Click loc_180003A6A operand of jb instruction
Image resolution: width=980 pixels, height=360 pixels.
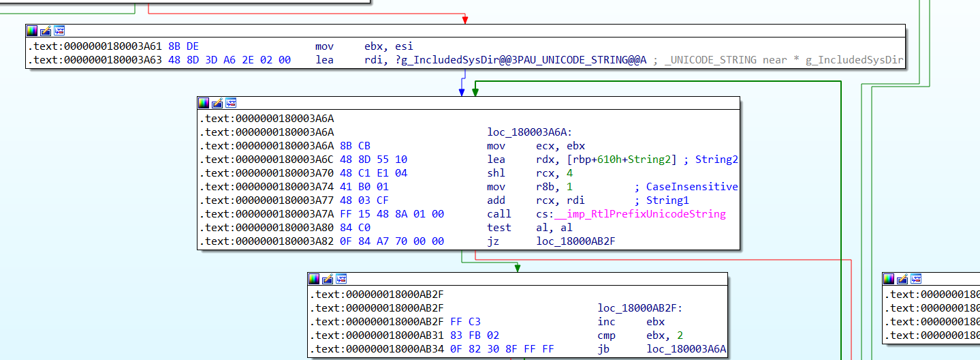pos(686,349)
